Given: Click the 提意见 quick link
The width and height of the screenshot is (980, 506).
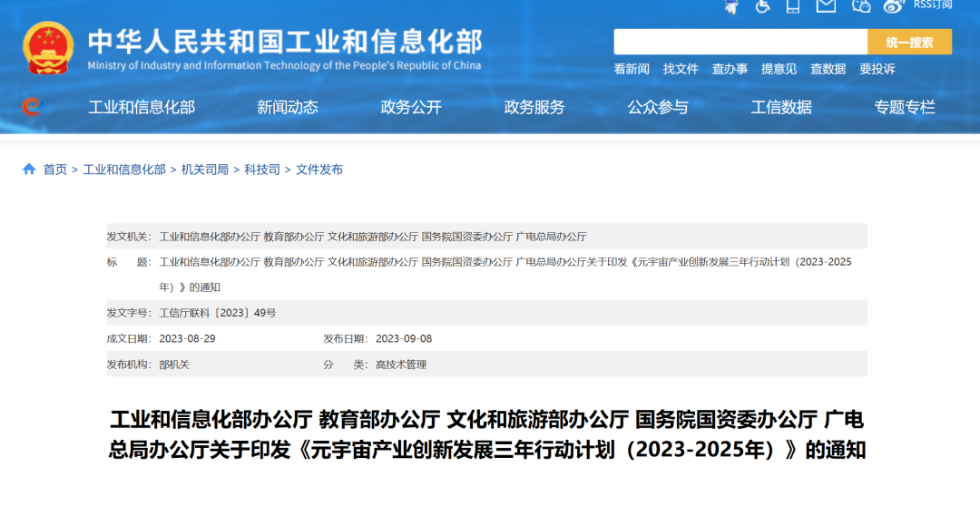Looking at the screenshot, I should pyautogui.click(x=779, y=69).
